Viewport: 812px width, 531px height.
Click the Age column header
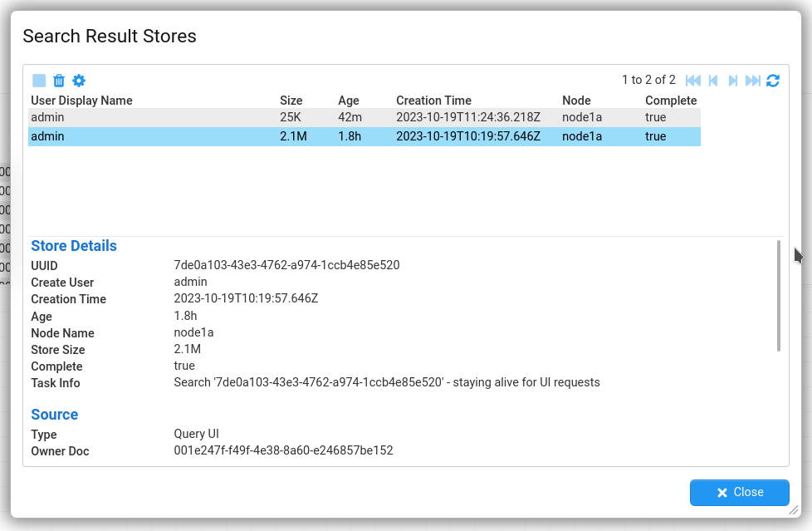[x=349, y=101]
